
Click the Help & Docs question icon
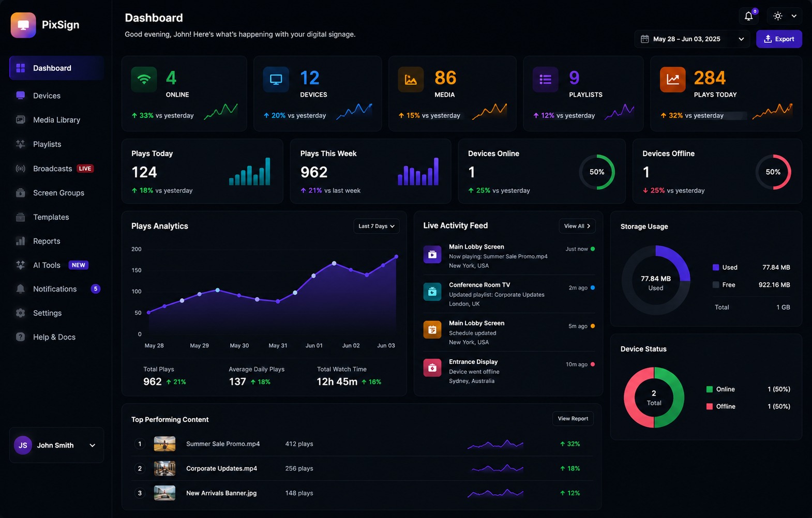(21, 337)
